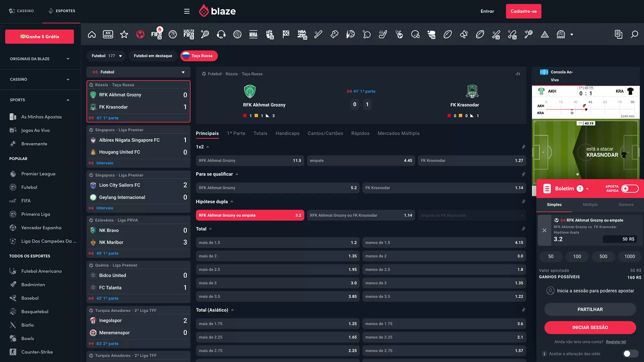Open the hamburger menu beside blaze logo

pos(187,11)
